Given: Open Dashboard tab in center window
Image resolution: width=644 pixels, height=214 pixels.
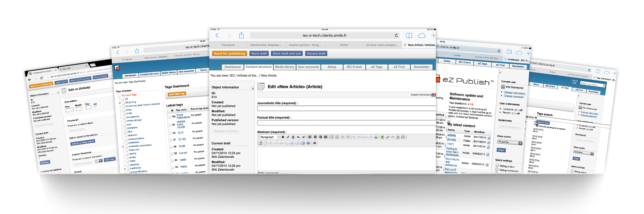Looking at the screenshot, I should [232, 67].
